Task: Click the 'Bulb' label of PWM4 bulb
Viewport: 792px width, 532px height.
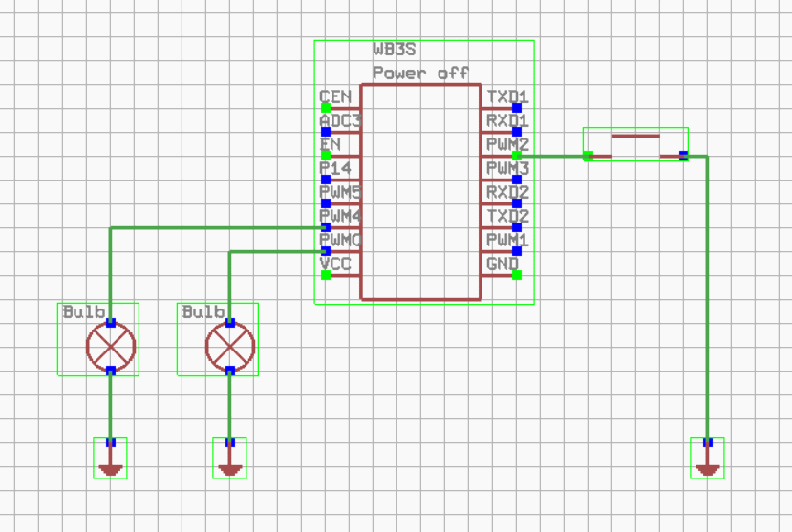Action: tap(83, 312)
